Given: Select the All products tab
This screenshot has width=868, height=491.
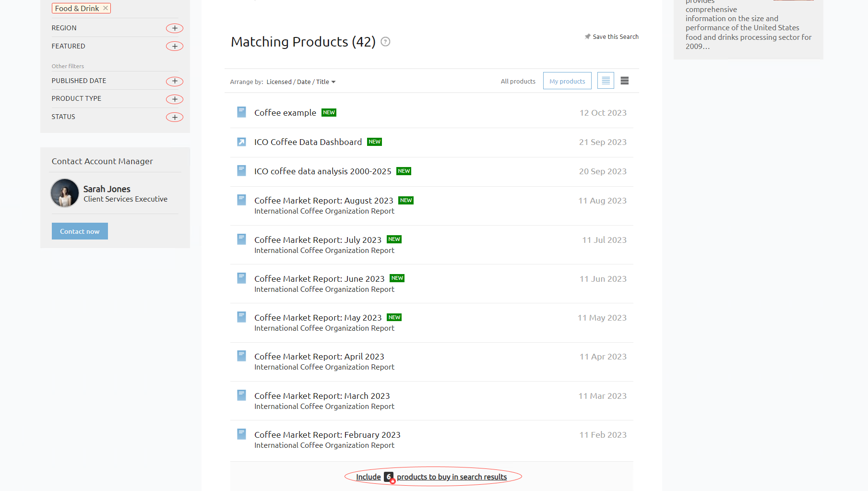Looking at the screenshot, I should (518, 82).
